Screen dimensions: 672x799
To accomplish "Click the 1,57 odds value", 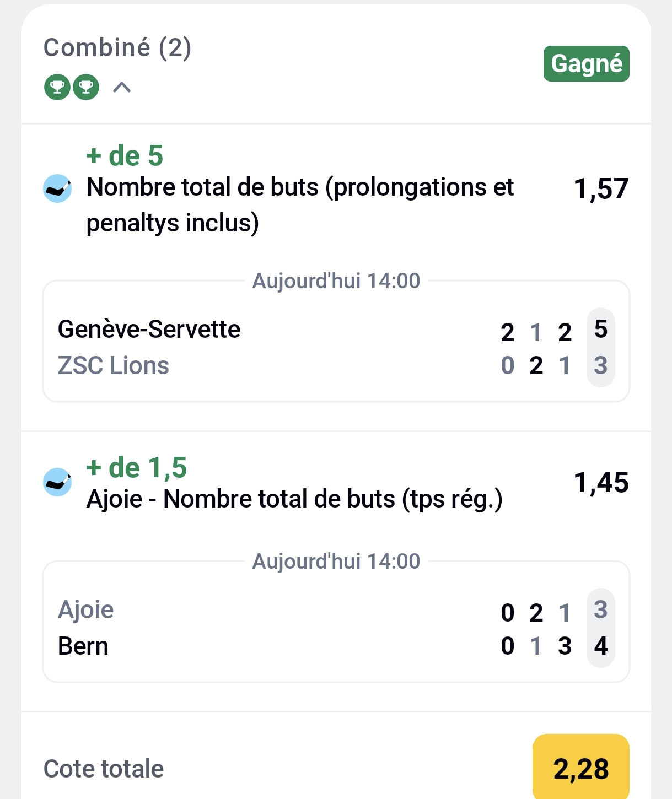I will coord(601,189).
